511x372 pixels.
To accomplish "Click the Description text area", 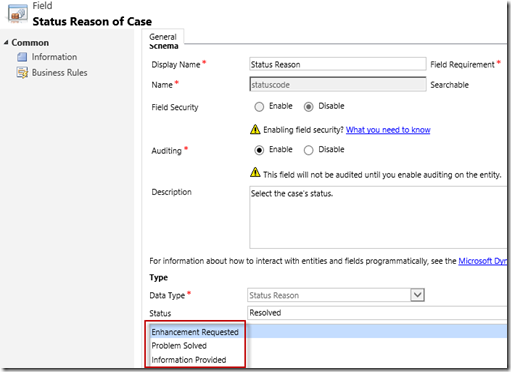I will 378,217.
